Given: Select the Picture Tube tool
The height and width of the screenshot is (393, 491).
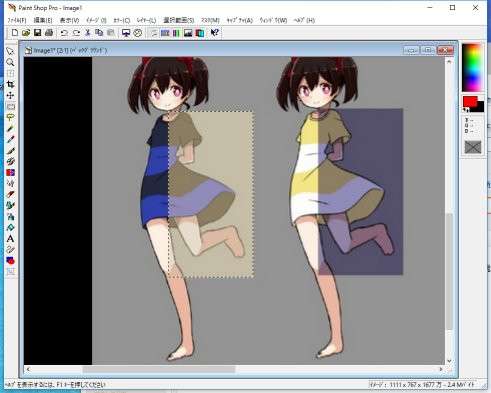Looking at the screenshot, I should 10,205.
